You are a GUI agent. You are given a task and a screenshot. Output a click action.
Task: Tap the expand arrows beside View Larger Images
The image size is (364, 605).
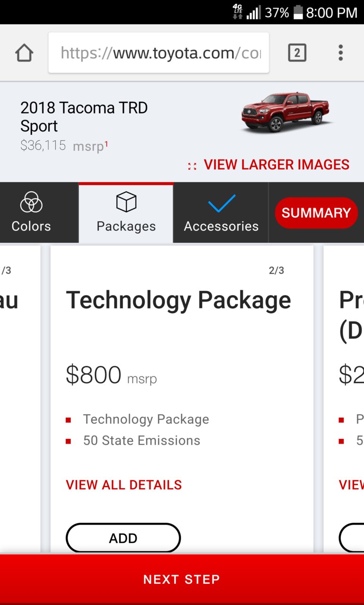point(192,166)
